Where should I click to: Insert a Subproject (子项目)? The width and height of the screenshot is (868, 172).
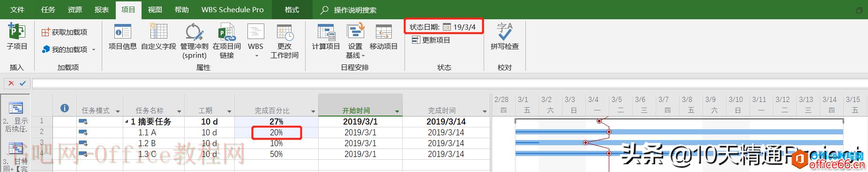tap(17, 37)
